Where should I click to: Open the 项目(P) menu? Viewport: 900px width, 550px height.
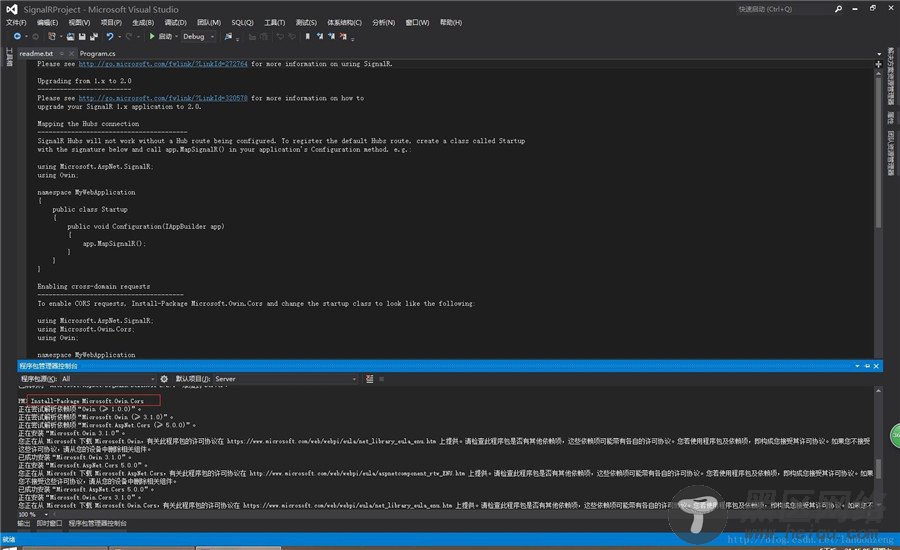coord(111,22)
